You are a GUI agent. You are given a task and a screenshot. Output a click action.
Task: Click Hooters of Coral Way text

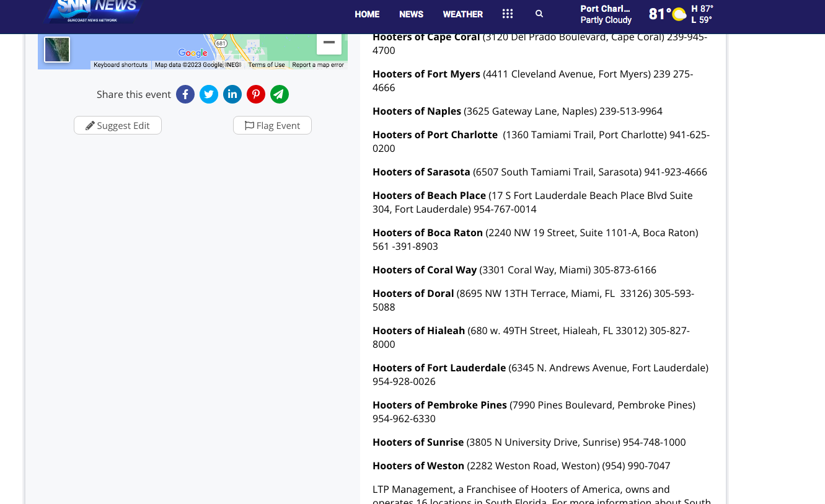tap(425, 270)
